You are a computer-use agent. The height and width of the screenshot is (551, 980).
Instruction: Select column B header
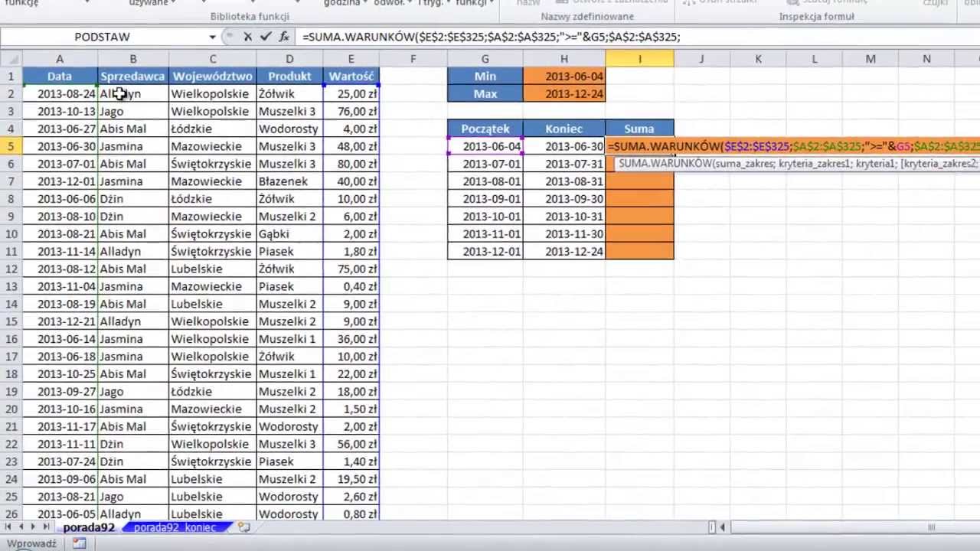pos(132,59)
